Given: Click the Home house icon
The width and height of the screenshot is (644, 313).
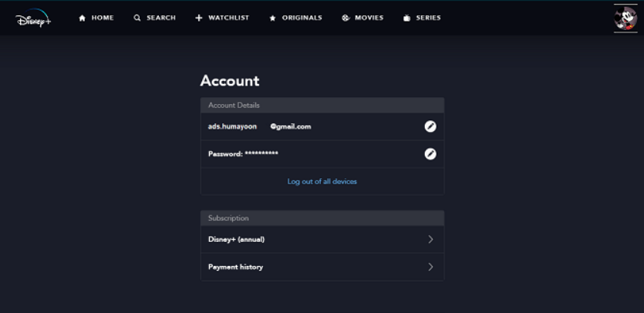Looking at the screenshot, I should tap(83, 18).
